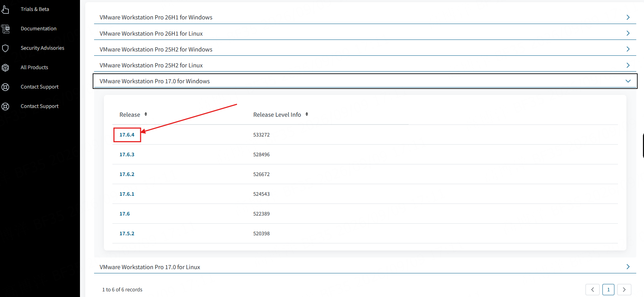Open the Documentation sidebar icon
Image resolution: width=644 pixels, height=297 pixels.
coord(5,29)
